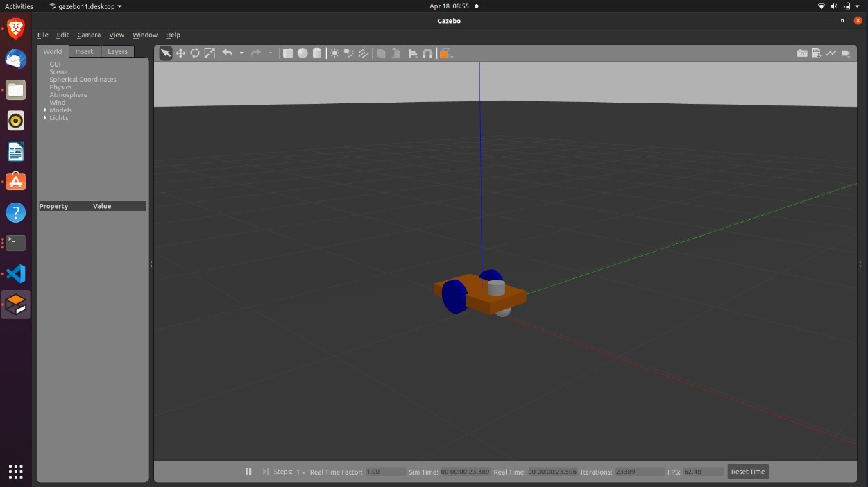Click the Activities button

click(x=19, y=6)
